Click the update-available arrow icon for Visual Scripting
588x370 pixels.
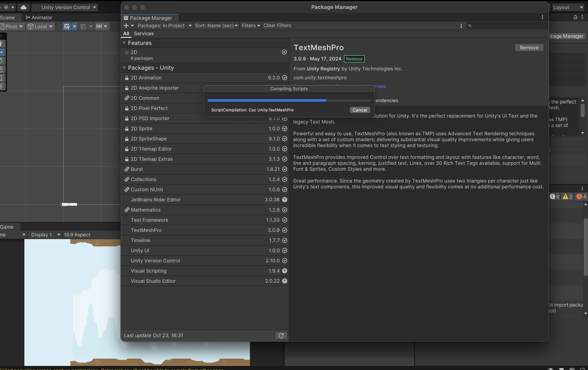click(x=284, y=271)
